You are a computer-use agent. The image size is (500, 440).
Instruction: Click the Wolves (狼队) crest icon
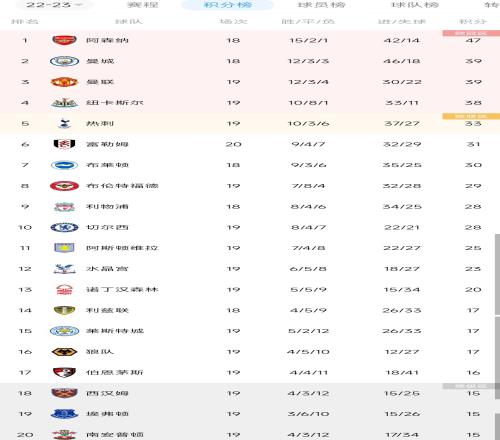click(x=64, y=352)
